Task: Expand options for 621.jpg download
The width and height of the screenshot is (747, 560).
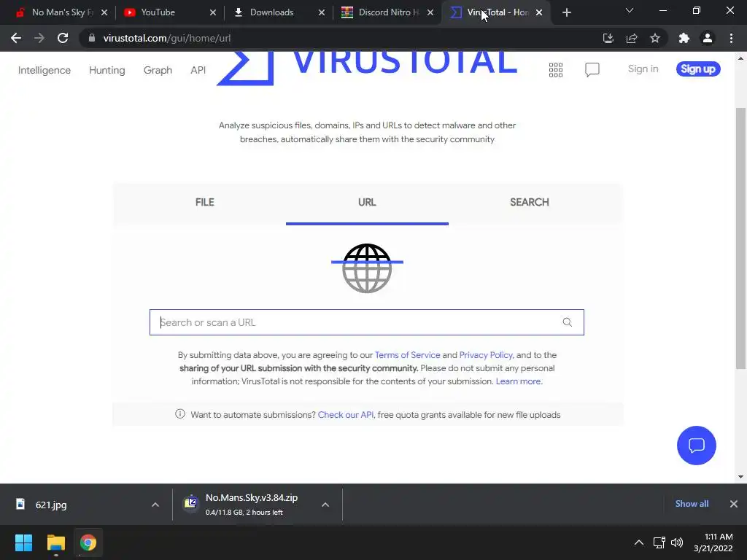Action: (x=155, y=505)
